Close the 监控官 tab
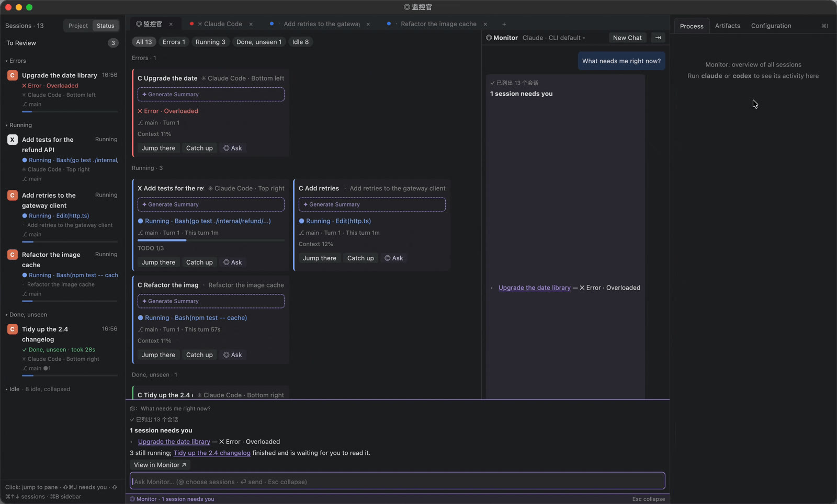Screen dimensions: 837x504 tap(171, 24)
